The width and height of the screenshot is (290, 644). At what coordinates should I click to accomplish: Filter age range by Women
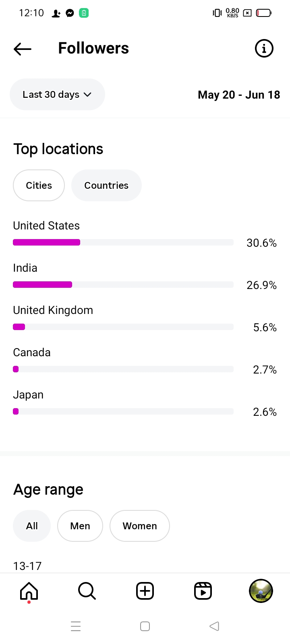pos(140,526)
